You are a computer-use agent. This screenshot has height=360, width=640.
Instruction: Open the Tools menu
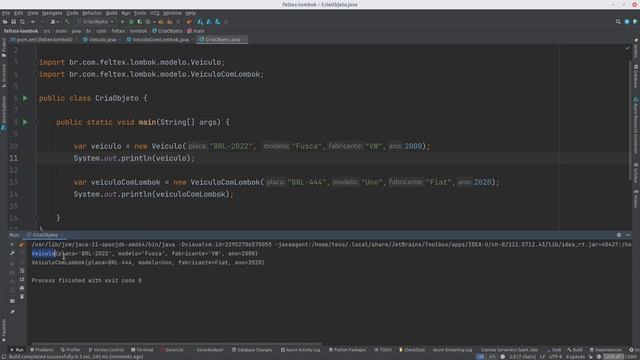pyautogui.click(x=140, y=13)
